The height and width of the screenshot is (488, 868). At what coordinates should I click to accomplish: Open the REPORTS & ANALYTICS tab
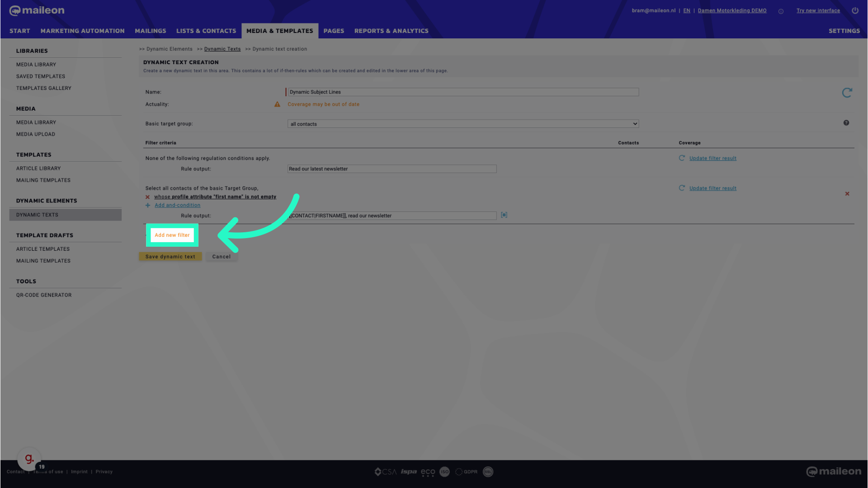(392, 31)
